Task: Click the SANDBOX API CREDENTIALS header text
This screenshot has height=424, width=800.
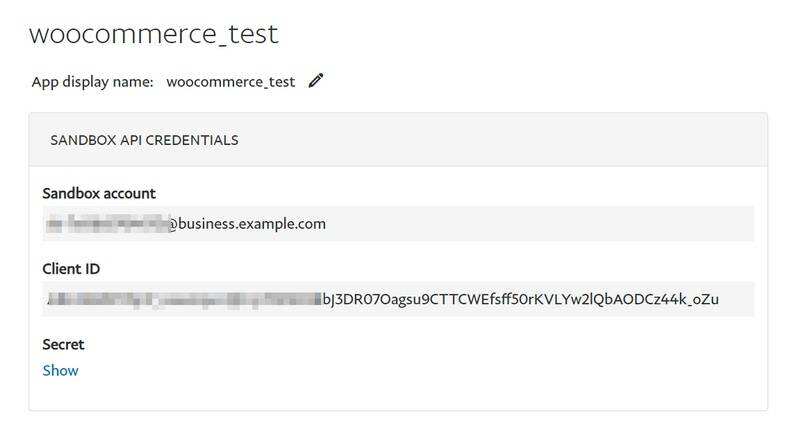Action: click(144, 140)
